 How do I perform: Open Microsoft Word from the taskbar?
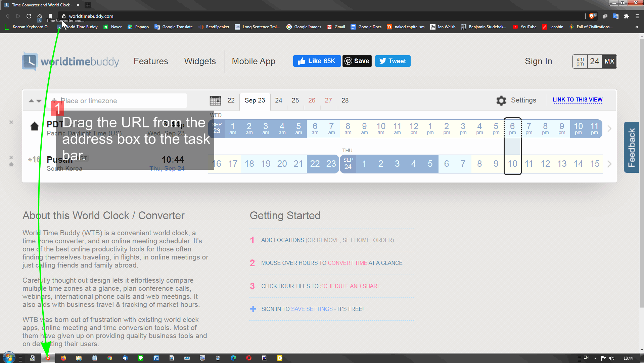click(156, 358)
